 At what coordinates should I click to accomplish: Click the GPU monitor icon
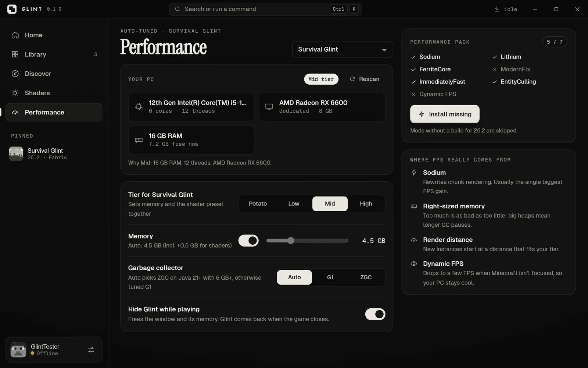[x=269, y=107]
